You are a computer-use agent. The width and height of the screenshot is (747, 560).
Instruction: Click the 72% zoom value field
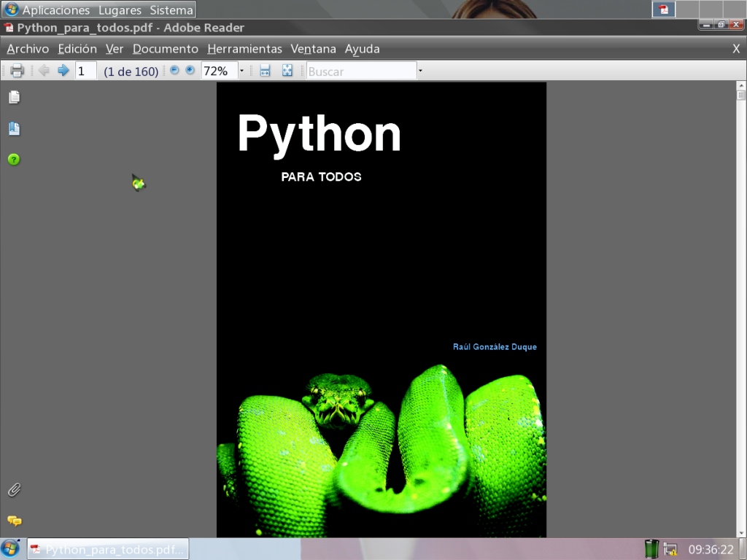point(220,71)
